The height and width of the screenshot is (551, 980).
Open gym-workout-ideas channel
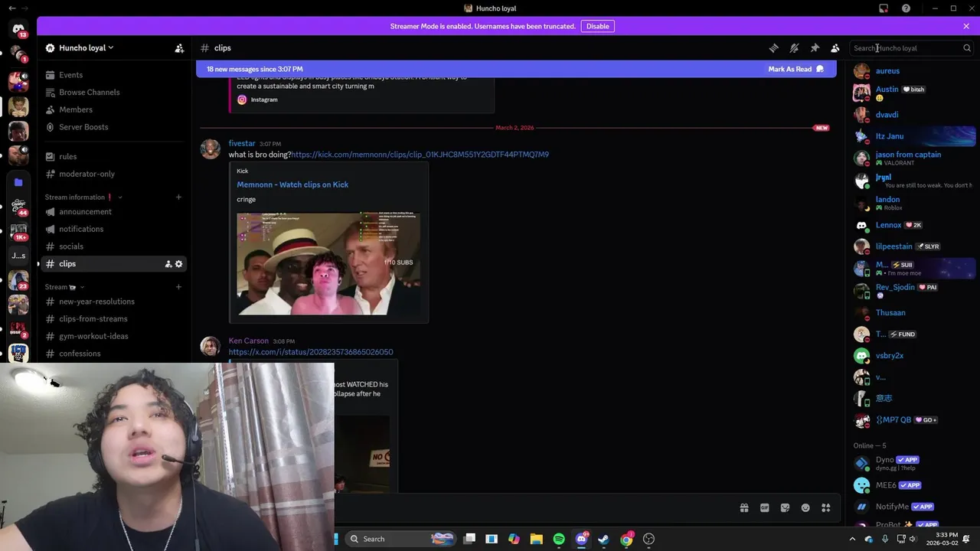point(115,336)
